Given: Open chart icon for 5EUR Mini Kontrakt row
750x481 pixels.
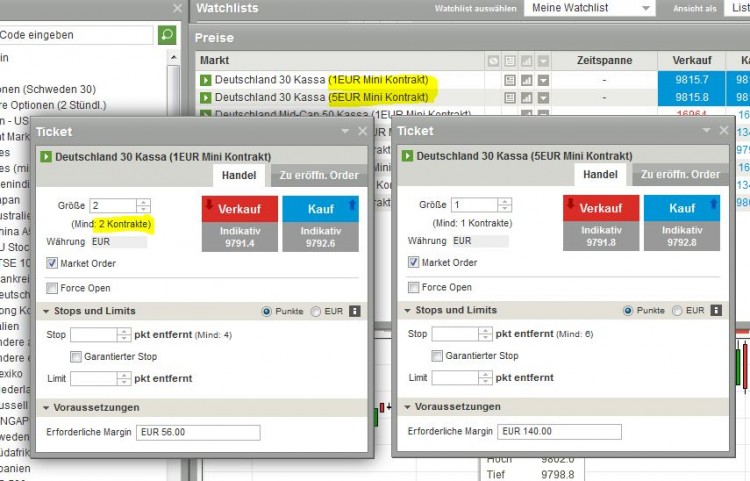Looking at the screenshot, I should pyautogui.click(x=527, y=98).
